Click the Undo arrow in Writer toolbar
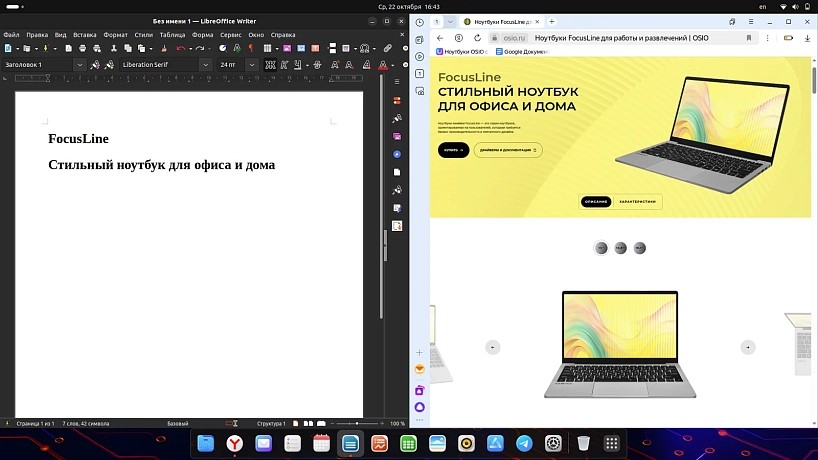Viewport: 818px width, 460px height. pos(181,47)
